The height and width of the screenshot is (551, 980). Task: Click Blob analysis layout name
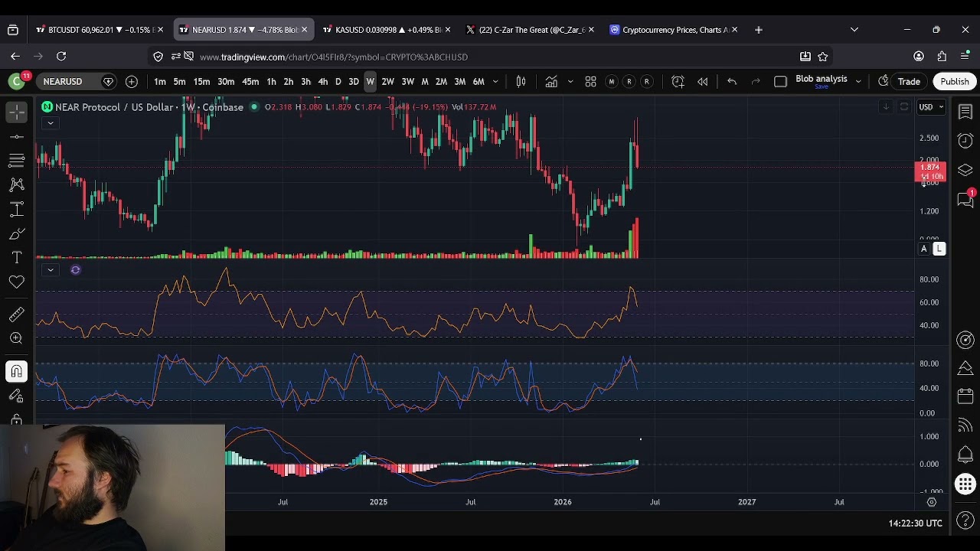click(x=821, y=79)
